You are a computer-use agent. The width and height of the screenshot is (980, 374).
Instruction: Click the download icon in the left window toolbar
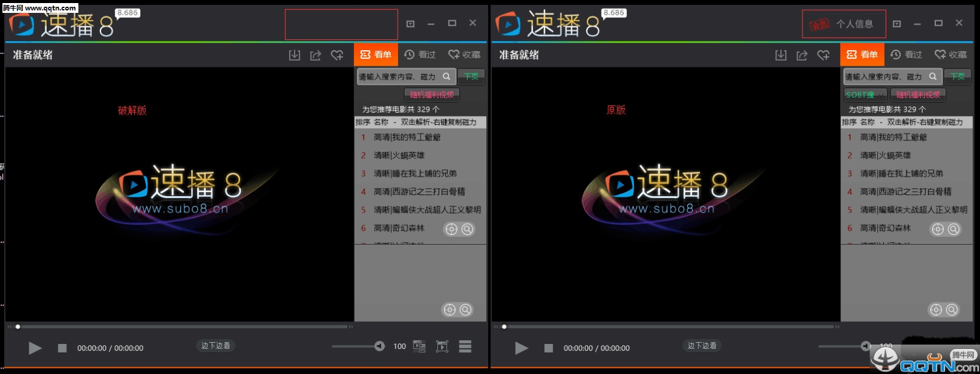coord(295,55)
